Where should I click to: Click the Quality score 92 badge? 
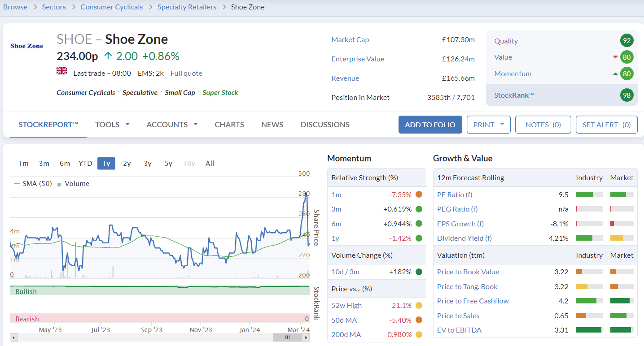pyautogui.click(x=627, y=41)
